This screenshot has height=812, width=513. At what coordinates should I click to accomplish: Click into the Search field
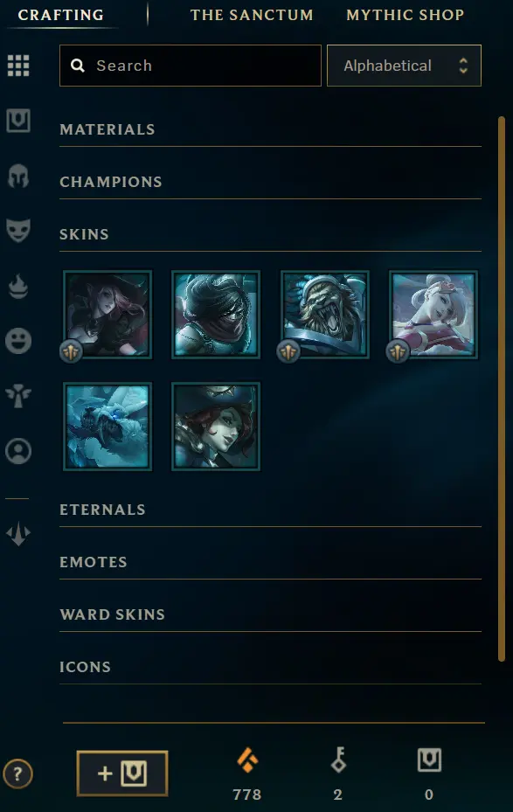point(191,66)
